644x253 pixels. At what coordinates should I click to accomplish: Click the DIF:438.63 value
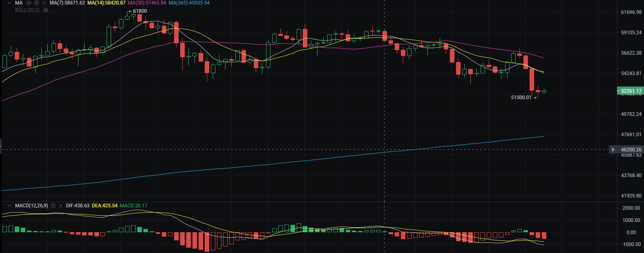tap(78, 206)
